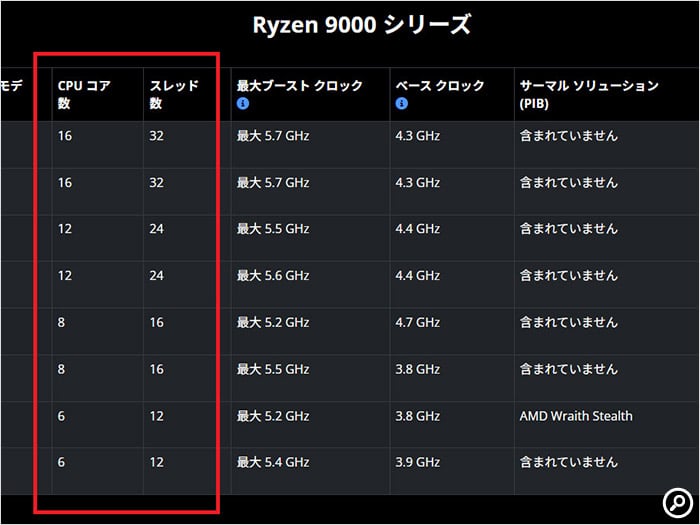
Task: Click the info icon under ベース クロック
Action: (x=401, y=104)
